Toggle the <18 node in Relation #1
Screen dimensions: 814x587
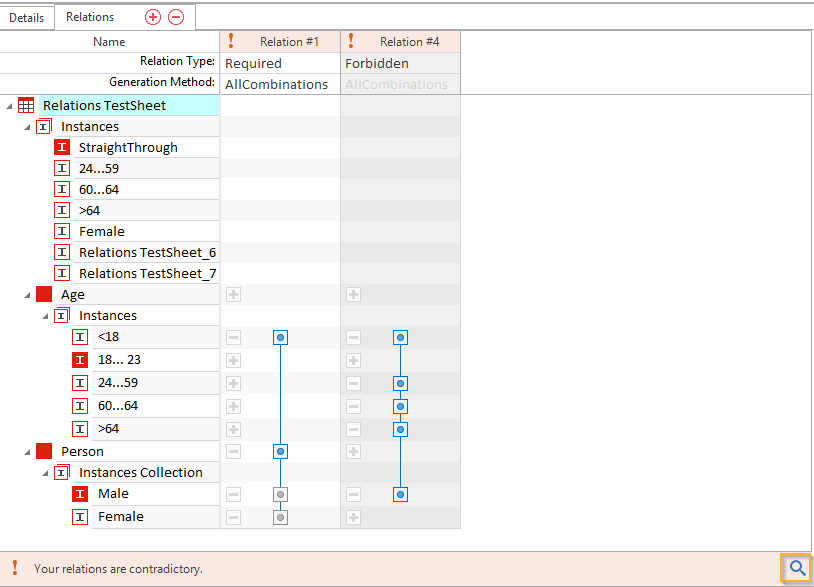click(281, 338)
